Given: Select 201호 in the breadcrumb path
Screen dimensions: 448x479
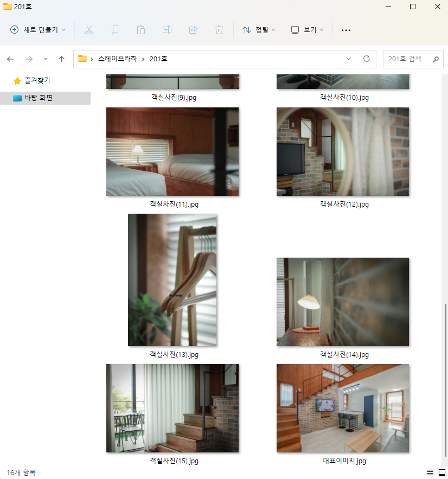Looking at the screenshot, I should click(x=158, y=59).
